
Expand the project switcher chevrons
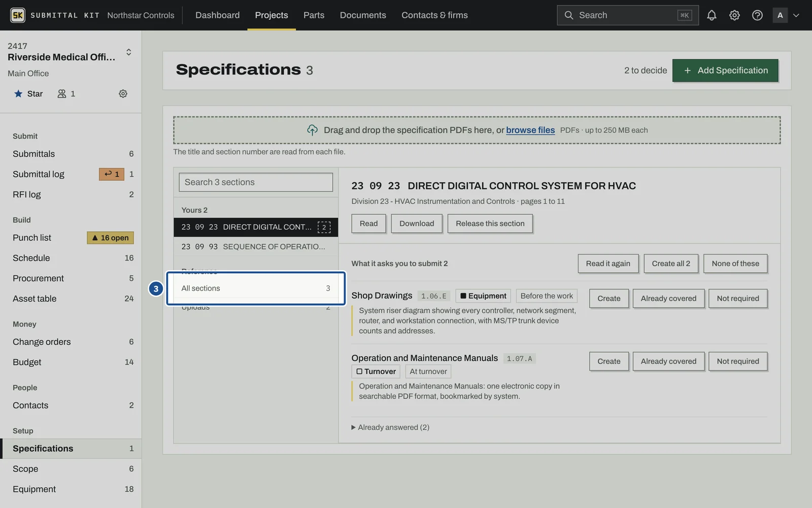128,52
